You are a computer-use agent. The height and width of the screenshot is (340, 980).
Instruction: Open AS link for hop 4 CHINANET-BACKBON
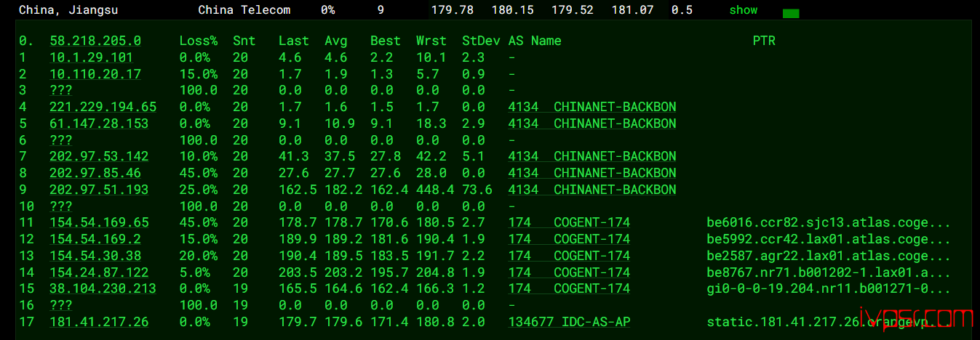592,107
